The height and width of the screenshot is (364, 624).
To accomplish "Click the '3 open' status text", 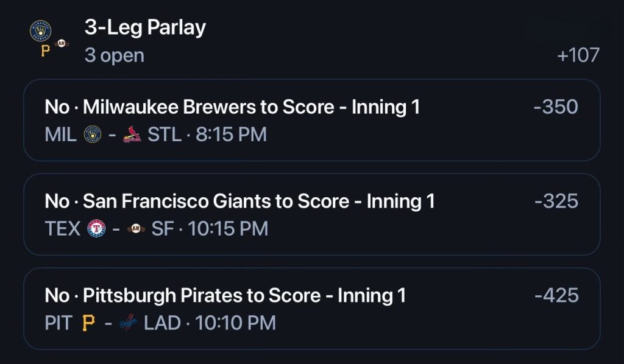I will (x=114, y=55).
